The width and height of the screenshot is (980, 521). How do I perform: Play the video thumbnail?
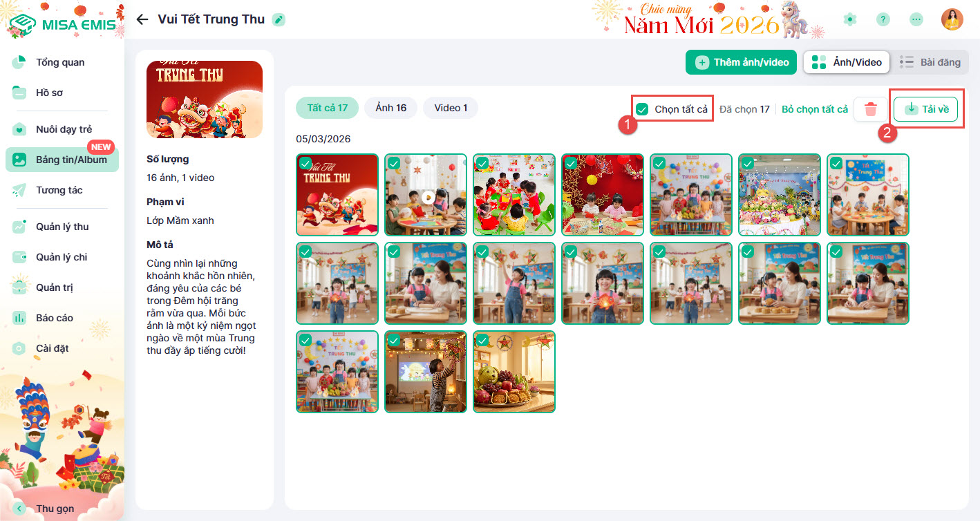coord(426,195)
